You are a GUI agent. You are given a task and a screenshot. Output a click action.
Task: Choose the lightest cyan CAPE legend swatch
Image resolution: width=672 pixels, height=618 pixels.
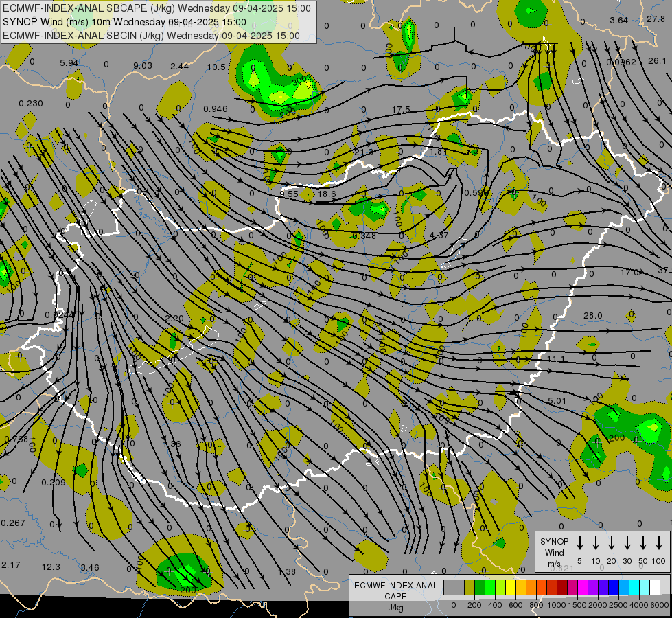tap(645, 588)
